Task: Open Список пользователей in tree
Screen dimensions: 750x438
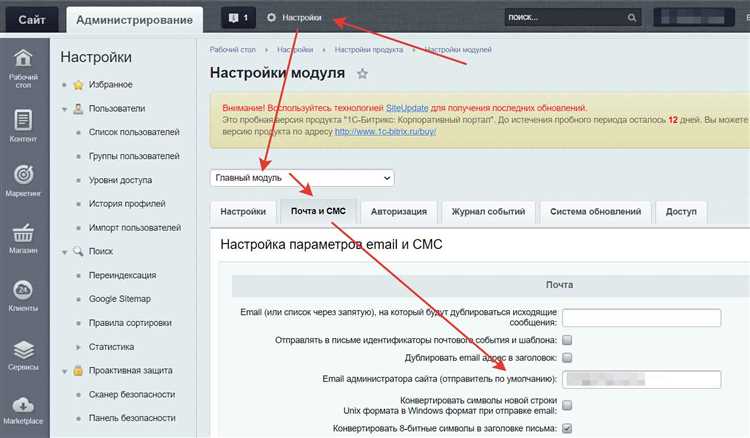Action: click(x=134, y=132)
